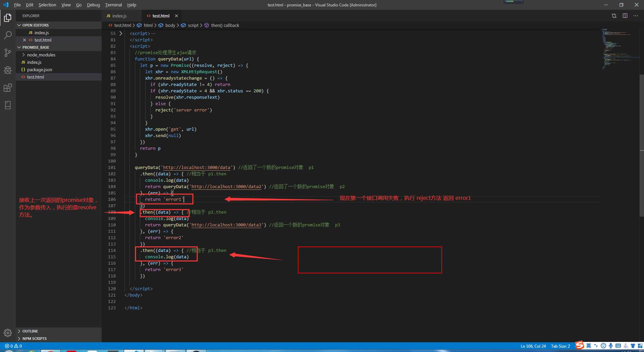
Task: Select index.js under Open Editors
Action: pyautogui.click(x=59, y=33)
